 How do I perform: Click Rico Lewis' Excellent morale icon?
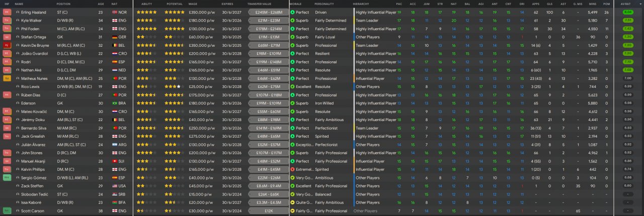point(293,86)
